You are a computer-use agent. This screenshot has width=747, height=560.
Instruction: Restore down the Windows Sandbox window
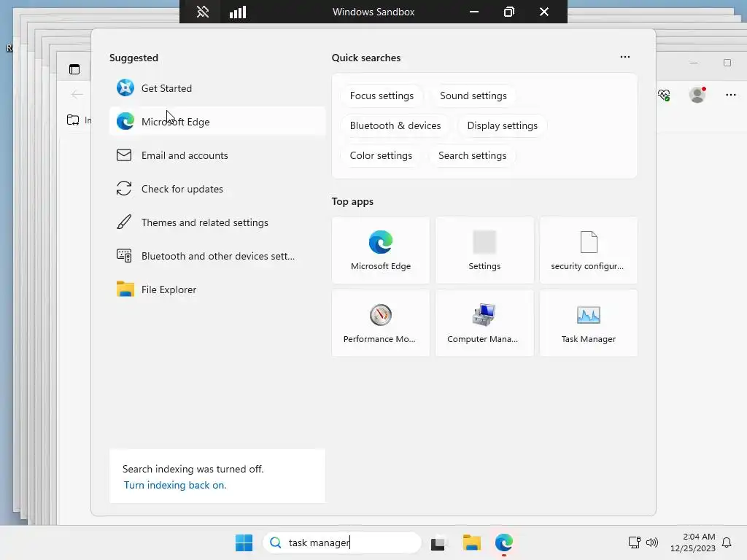pos(508,12)
